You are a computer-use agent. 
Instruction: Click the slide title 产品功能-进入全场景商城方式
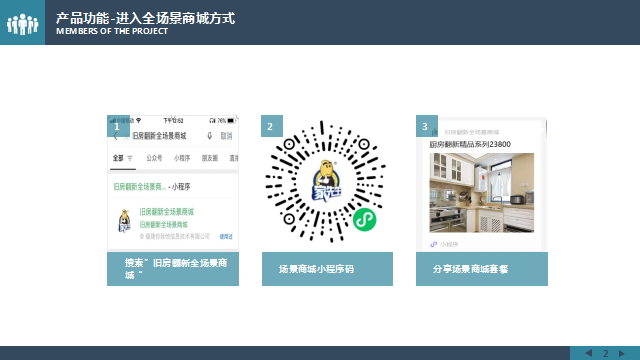pyautogui.click(x=145, y=18)
